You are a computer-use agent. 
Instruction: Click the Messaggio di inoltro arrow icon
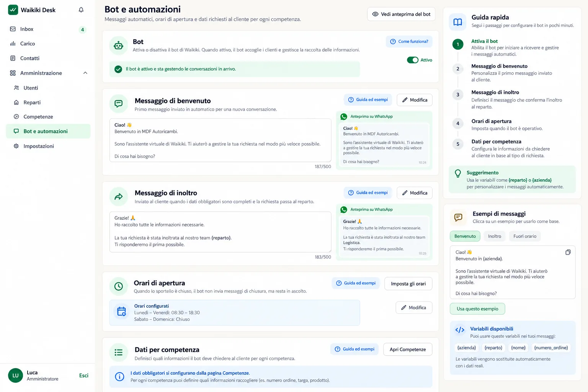point(119,197)
